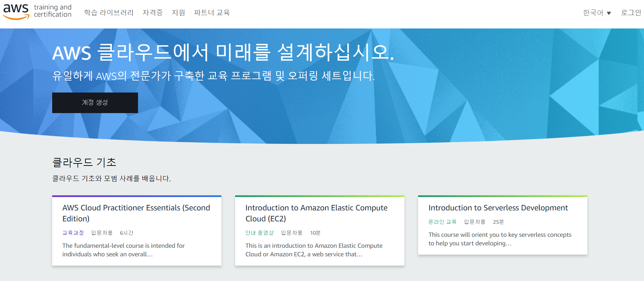Click 입문자용 level on Cloud Practitioner card

(x=102, y=233)
